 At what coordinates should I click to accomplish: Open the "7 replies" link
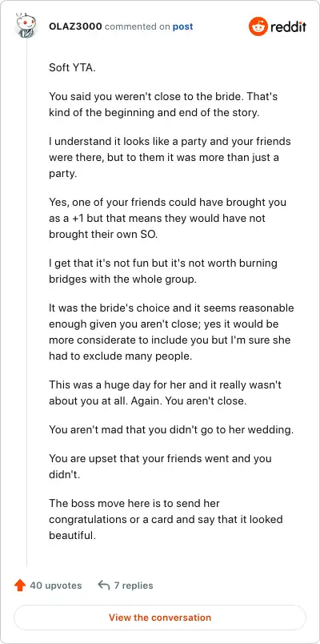pos(134,586)
